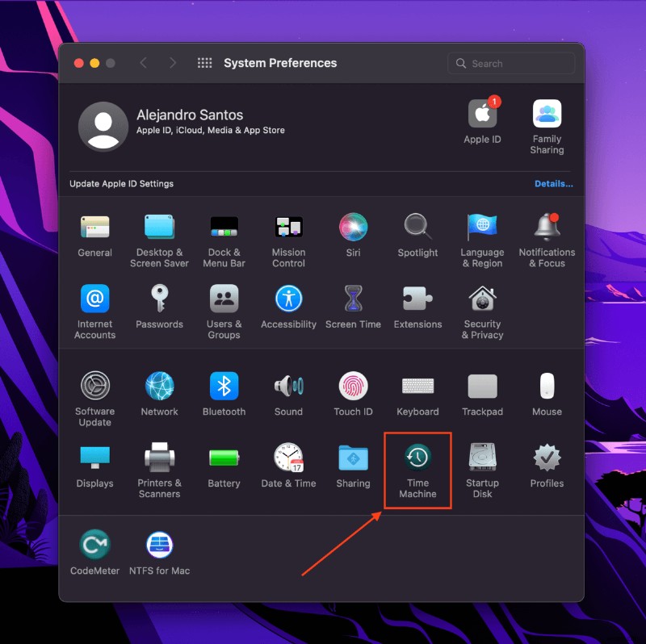Viewport: 646px width, 644px height.
Task: Click the Search field
Action: [510, 63]
